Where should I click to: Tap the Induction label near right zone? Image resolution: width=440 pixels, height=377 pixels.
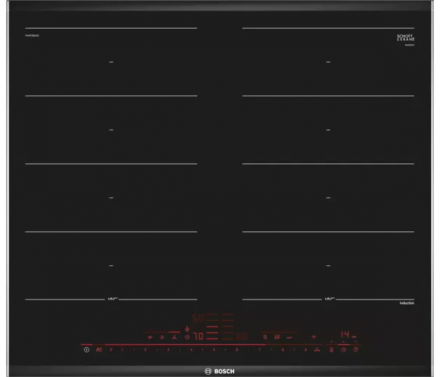click(407, 303)
